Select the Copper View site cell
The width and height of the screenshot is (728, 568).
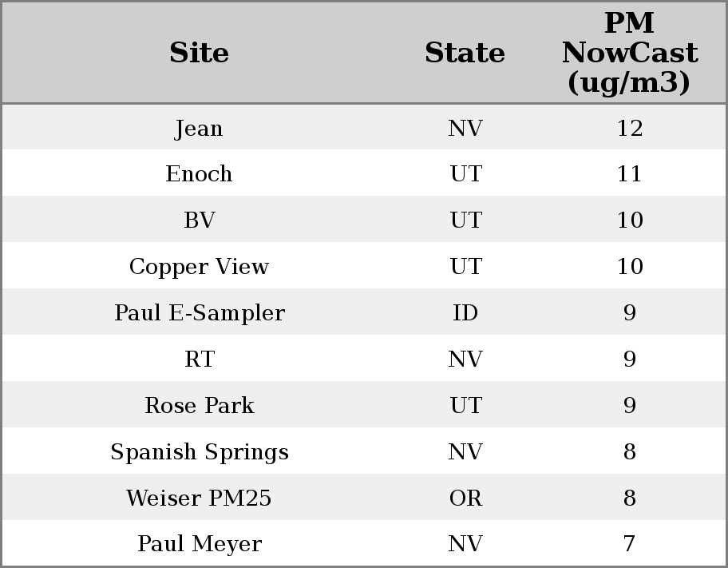click(x=199, y=267)
